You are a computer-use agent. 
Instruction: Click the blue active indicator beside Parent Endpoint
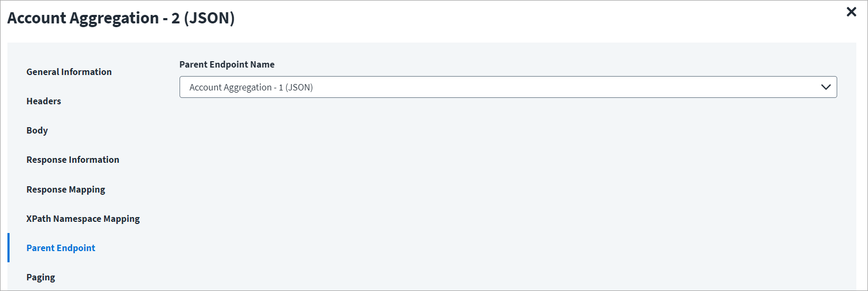tap(8, 248)
